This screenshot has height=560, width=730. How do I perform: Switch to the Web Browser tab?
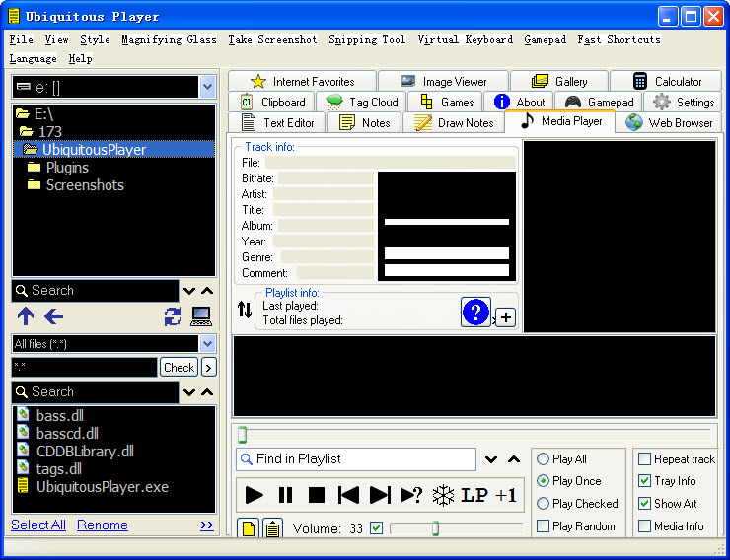(x=669, y=122)
